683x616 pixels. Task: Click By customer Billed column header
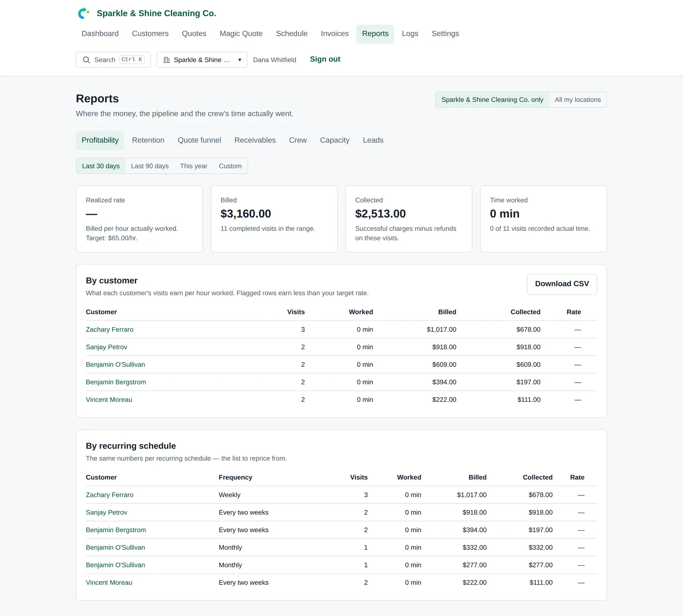pyautogui.click(x=447, y=312)
